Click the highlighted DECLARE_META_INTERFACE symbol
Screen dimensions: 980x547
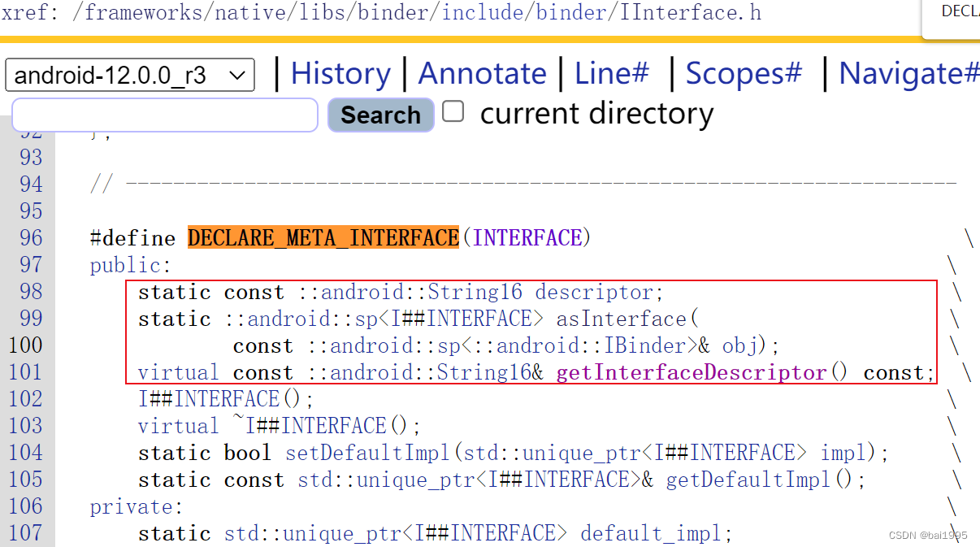323,237
